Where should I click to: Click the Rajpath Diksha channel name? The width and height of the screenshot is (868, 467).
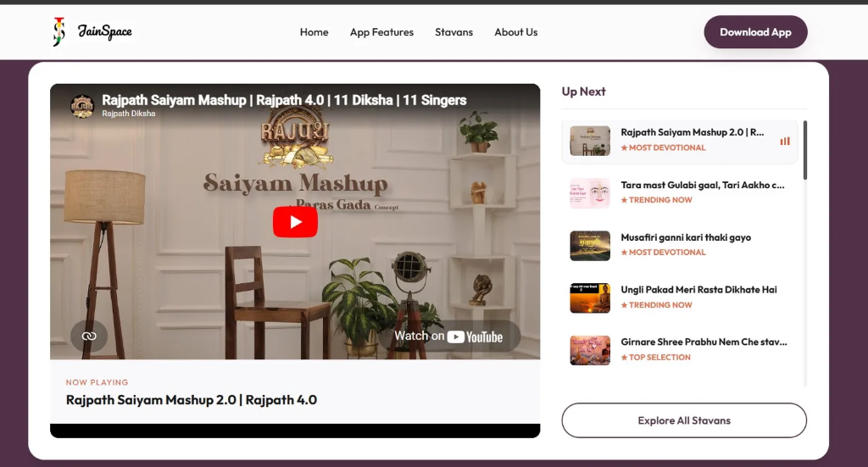click(129, 114)
